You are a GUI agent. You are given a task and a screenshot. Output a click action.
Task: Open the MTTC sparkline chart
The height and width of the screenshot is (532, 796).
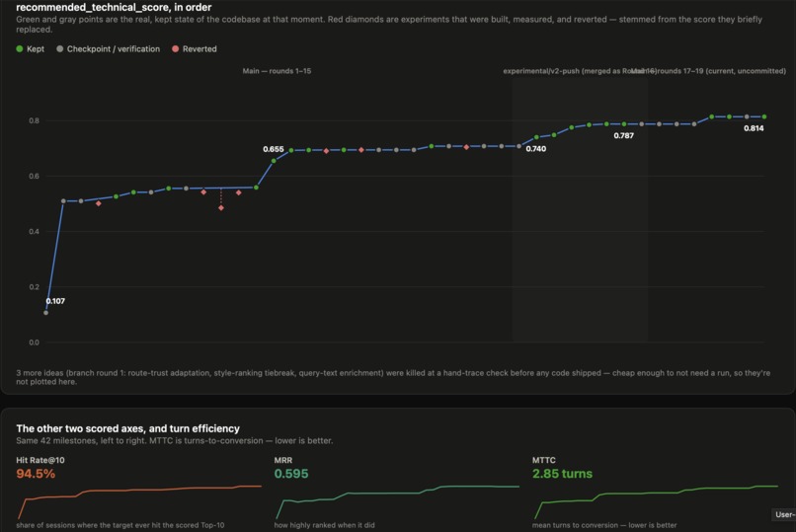[x=656, y=501]
